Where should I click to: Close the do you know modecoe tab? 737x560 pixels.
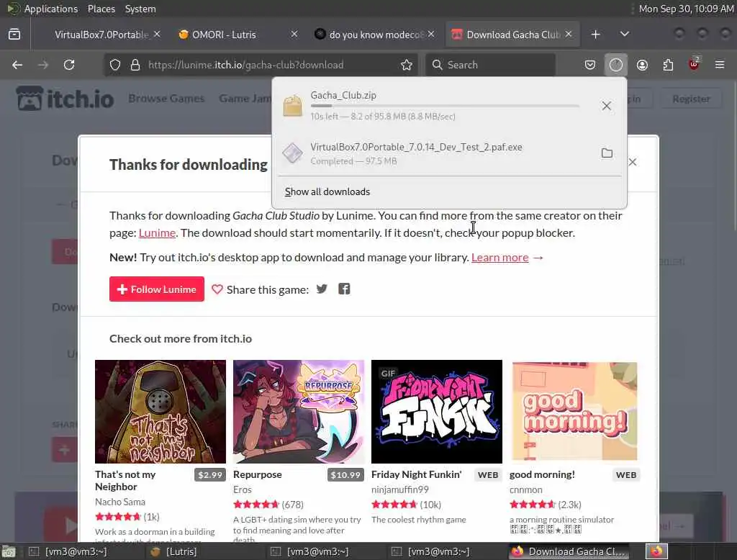pyautogui.click(x=431, y=34)
